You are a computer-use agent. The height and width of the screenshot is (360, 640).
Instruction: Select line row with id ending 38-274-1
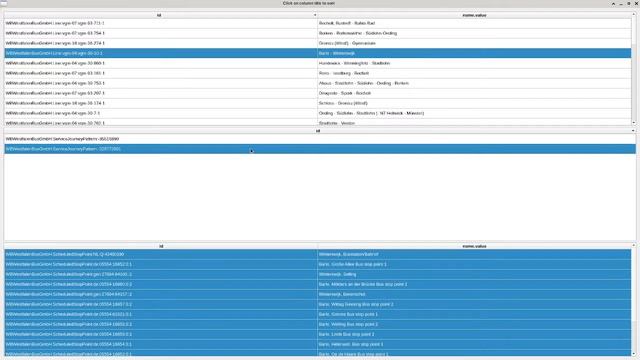click(x=318, y=43)
